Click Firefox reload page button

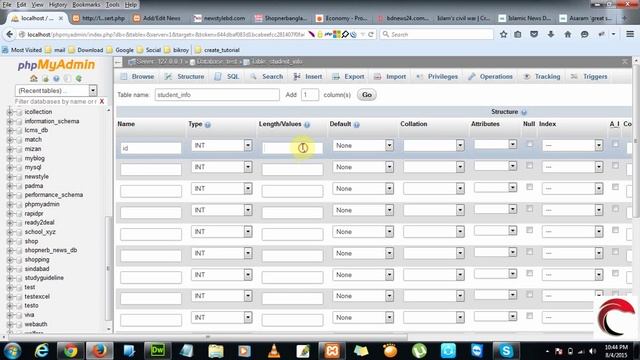pos(371,34)
